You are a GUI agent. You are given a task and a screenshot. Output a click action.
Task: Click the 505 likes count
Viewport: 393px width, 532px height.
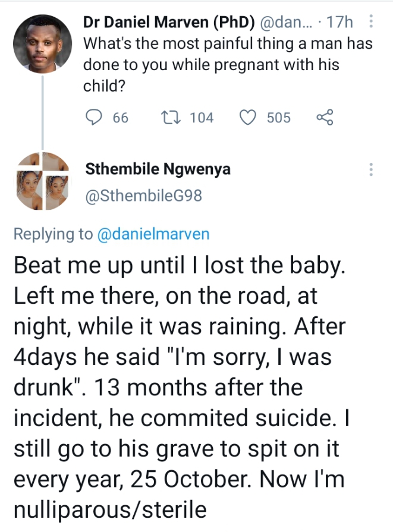279,118
